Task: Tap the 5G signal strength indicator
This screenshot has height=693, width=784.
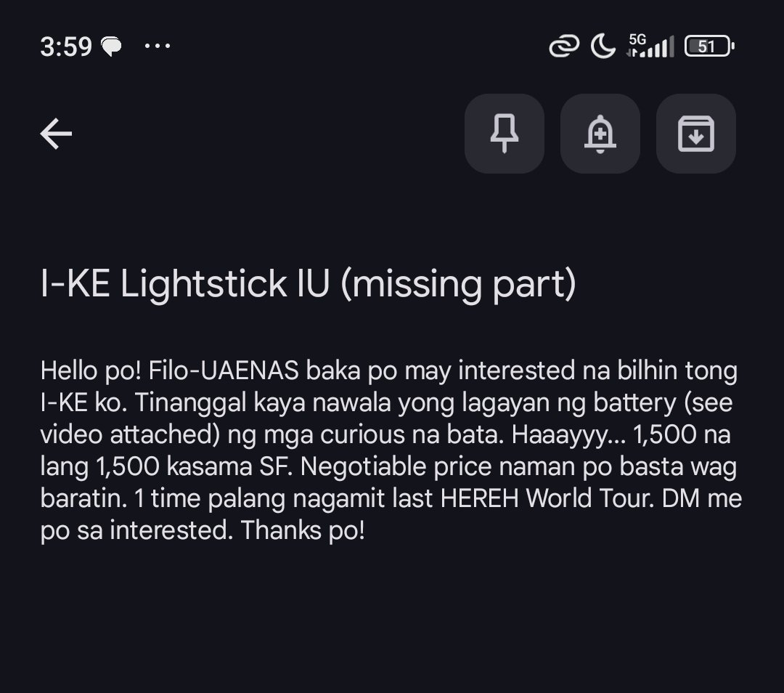Action: coord(650,47)
